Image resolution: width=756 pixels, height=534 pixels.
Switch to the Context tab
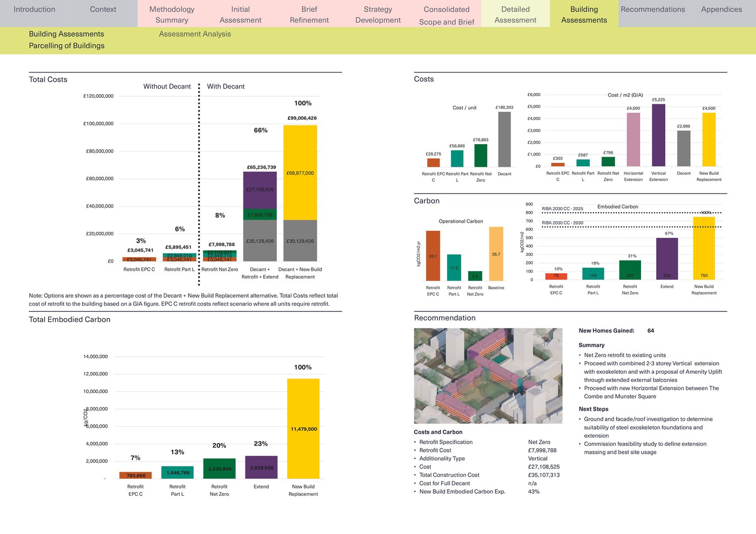click(103, 10)
